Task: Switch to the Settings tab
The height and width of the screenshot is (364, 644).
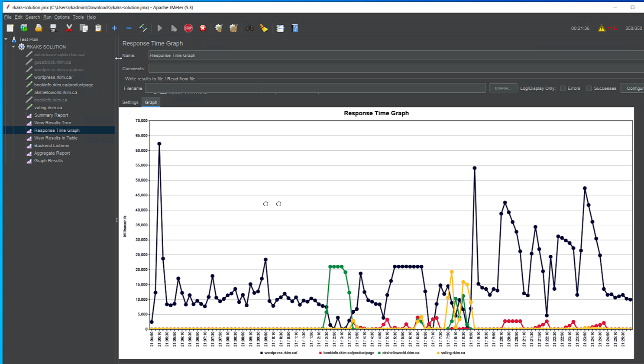Action: coord(130,103)
